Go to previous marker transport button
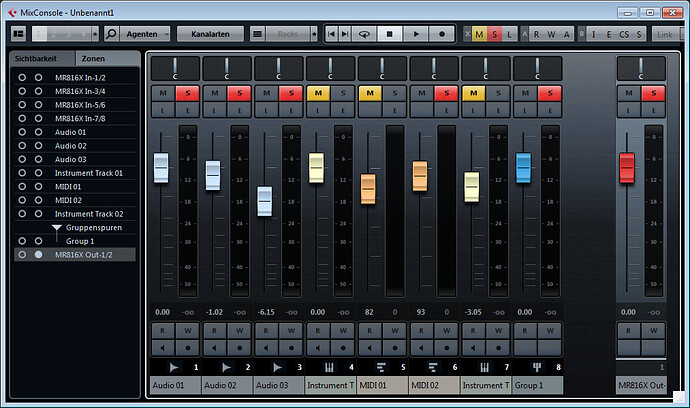 (332, 34)
